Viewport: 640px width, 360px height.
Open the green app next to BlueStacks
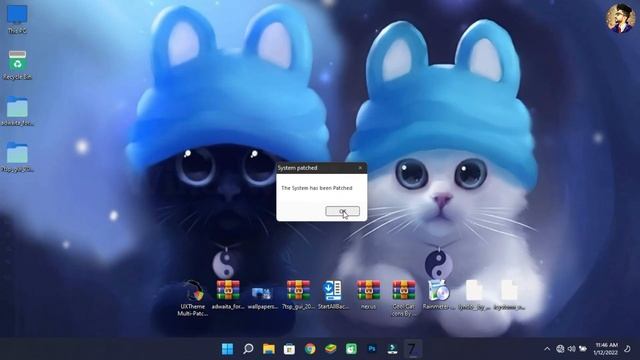coord(351,349)
